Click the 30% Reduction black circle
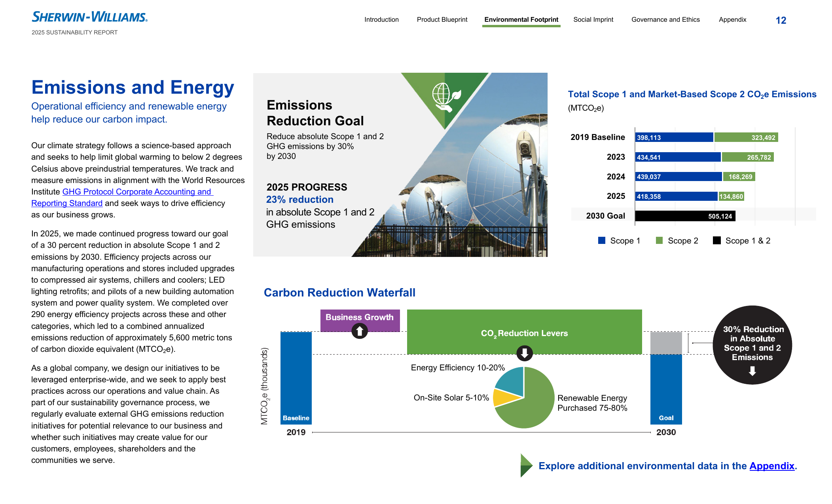Viewport: 832px width, 504px height. click(752, 345)
